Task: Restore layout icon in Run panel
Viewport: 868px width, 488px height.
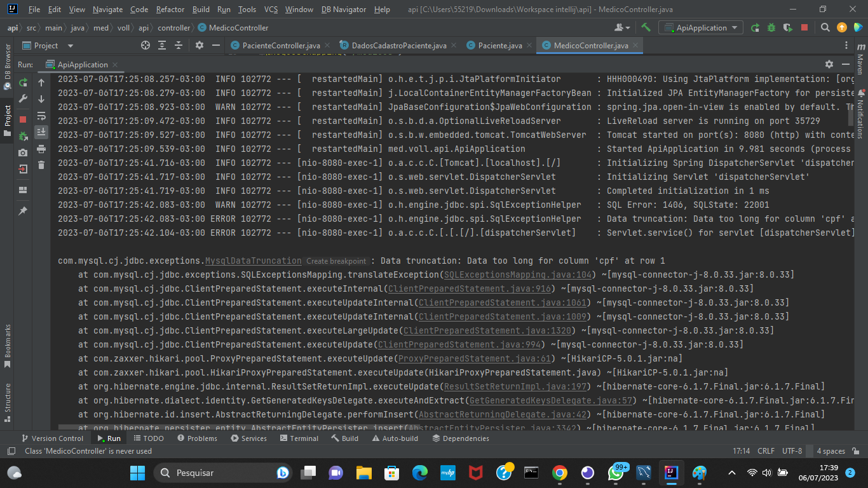Action: [x=23, y=190]
